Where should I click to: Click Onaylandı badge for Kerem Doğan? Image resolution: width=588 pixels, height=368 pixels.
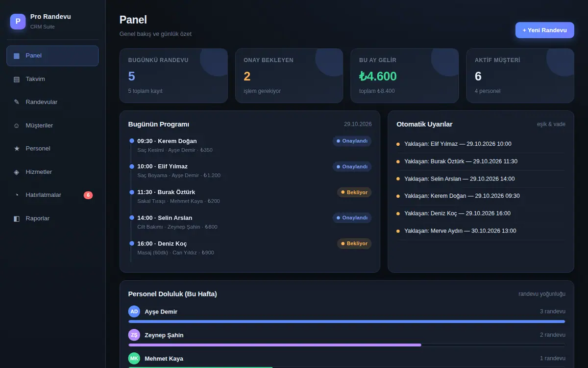352,141
